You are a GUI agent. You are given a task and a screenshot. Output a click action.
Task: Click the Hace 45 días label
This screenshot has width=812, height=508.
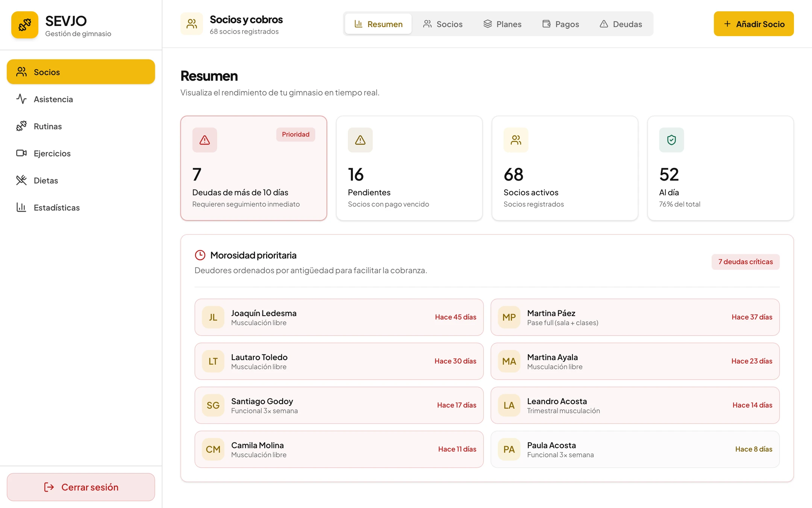click(456, 317)
